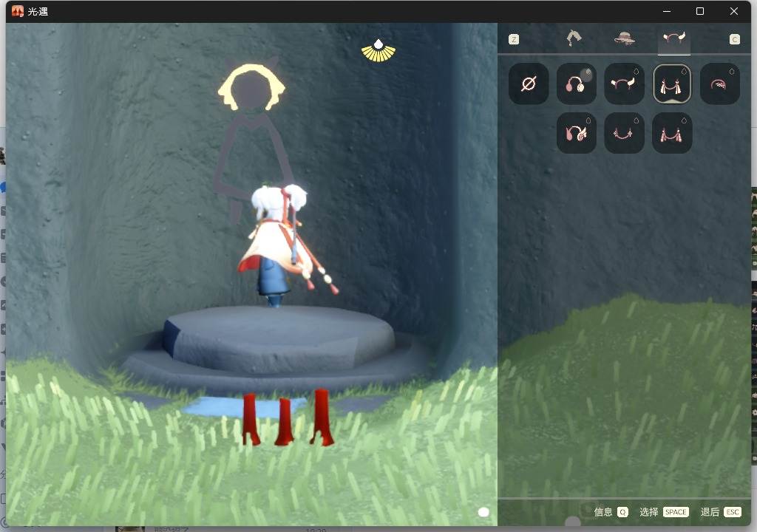Viewport: 757px width, 532px height.
Task: Click the 信息 info button
Action: [603, 512]
